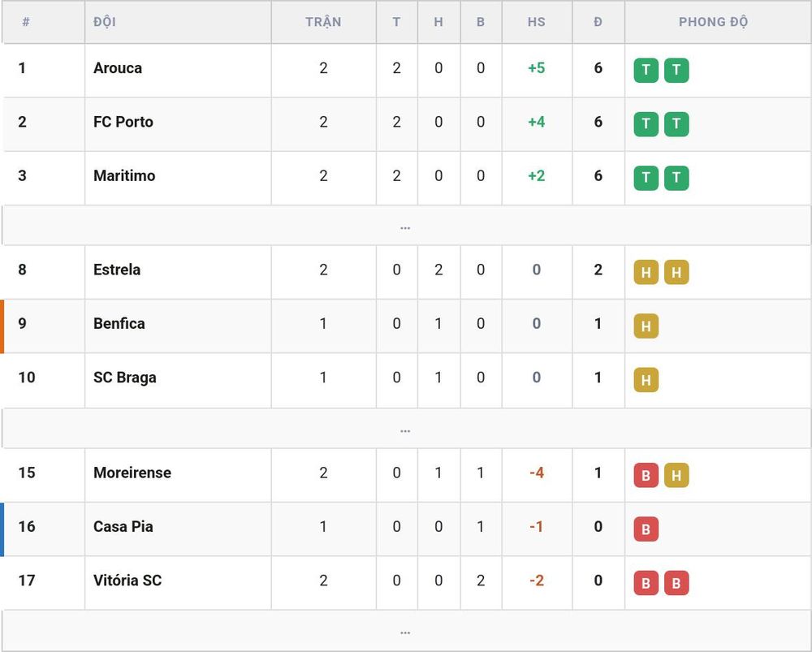
Task: Click Maritimo's first green T form badge
Action: 646,178
